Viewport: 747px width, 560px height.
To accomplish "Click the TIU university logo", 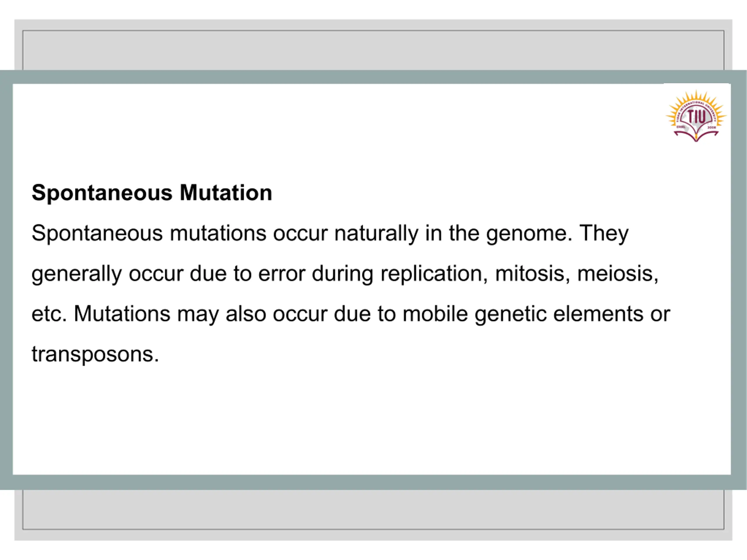I will pyautogui.click(x=696, y=116).
